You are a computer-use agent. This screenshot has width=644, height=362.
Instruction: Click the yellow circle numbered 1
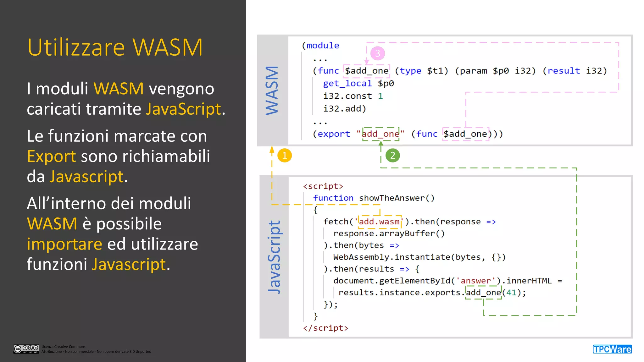285,156
